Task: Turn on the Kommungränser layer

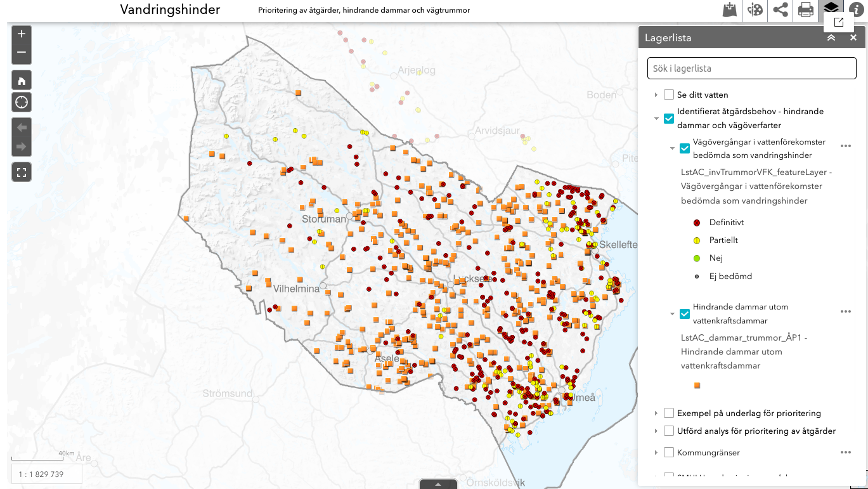Action: (669, 453)
